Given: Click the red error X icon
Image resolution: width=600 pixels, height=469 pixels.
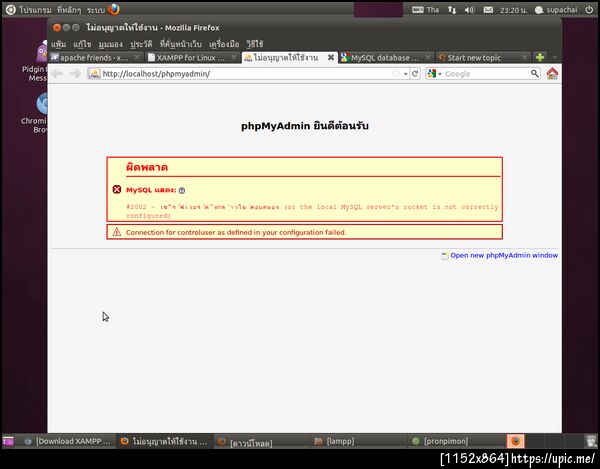Looking at the screenshot, I should 117,189.
